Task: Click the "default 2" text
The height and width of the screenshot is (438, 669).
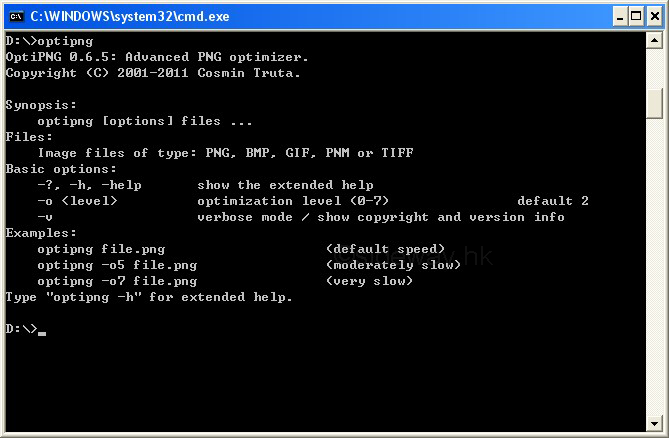Action: 553,201
